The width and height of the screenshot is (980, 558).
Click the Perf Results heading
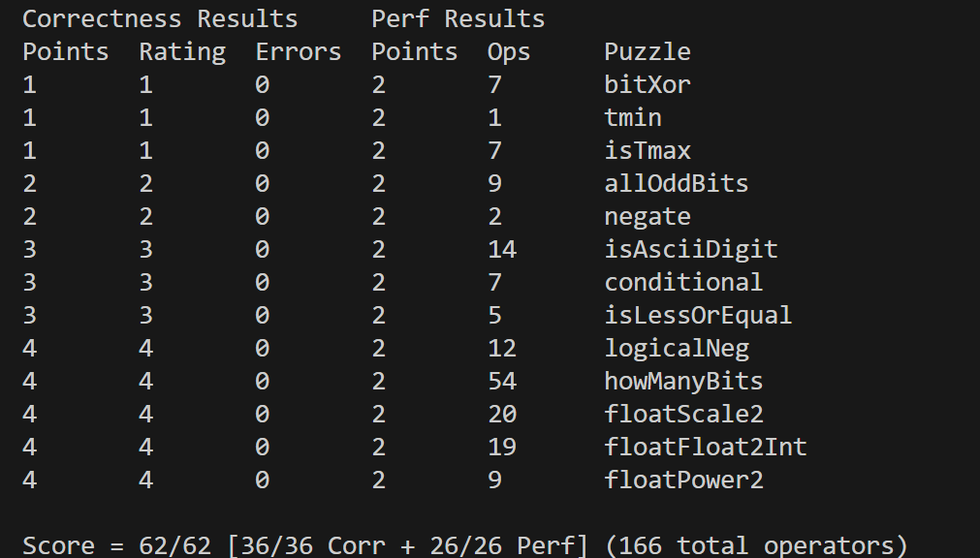pos(458,18)
